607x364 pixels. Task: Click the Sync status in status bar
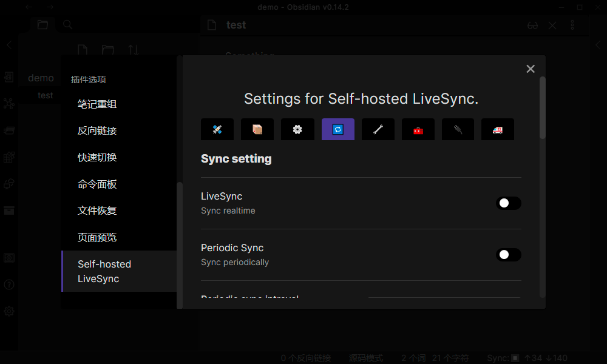[527, 358]
